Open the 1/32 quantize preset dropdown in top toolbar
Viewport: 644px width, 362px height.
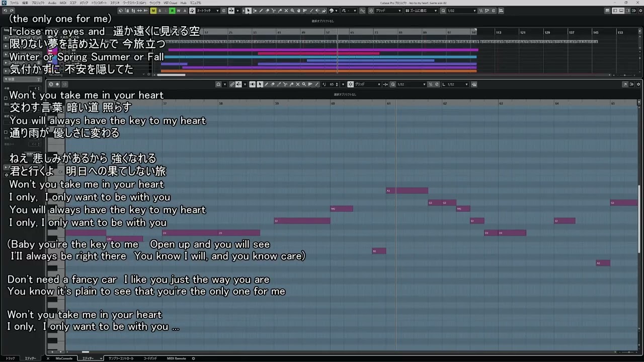point(461,11)
